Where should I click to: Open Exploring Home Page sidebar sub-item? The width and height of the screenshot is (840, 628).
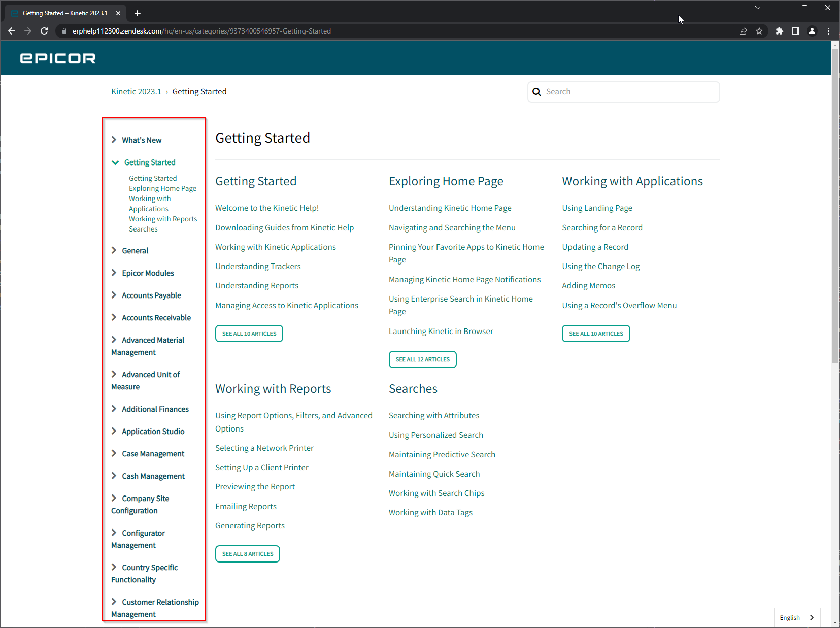pos(162,188)
